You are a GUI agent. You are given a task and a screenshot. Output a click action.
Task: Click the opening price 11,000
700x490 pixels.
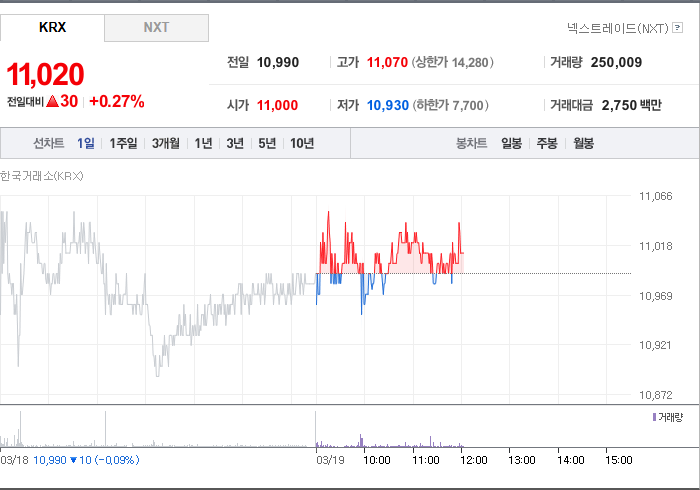click(x=277, y=105)
